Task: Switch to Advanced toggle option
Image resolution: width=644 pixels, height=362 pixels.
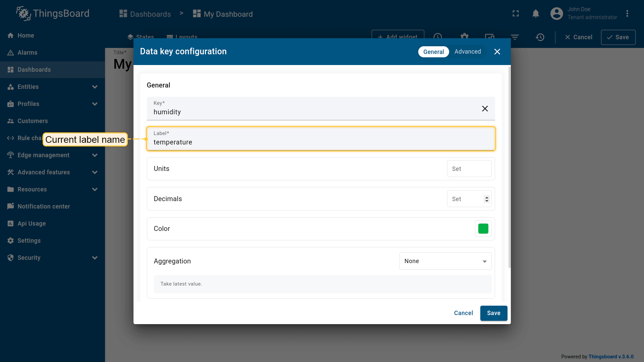Action: tap(468, 52)
